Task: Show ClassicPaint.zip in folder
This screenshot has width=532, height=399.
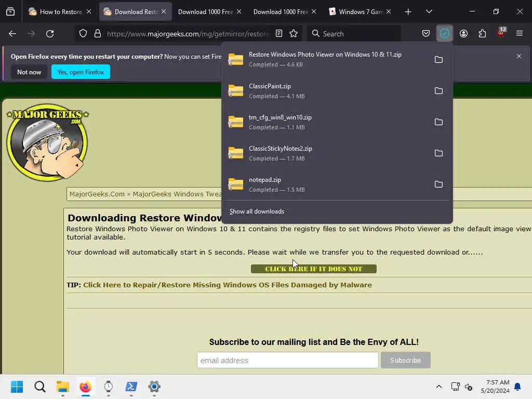Action: coord(438,91)
